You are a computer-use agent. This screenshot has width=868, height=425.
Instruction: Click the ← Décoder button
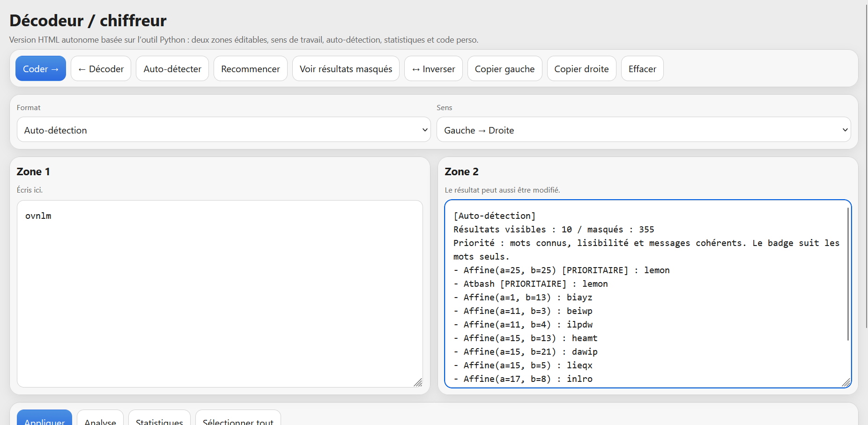coord(101,68)
